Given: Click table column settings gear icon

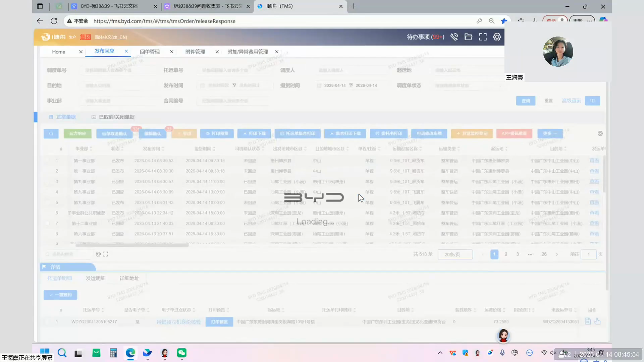Looking at the screenshot, I should (600, 133).
